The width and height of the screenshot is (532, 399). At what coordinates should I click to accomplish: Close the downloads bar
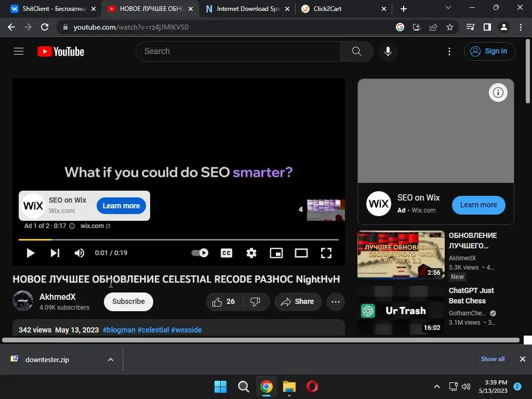(x=523, y=359)
